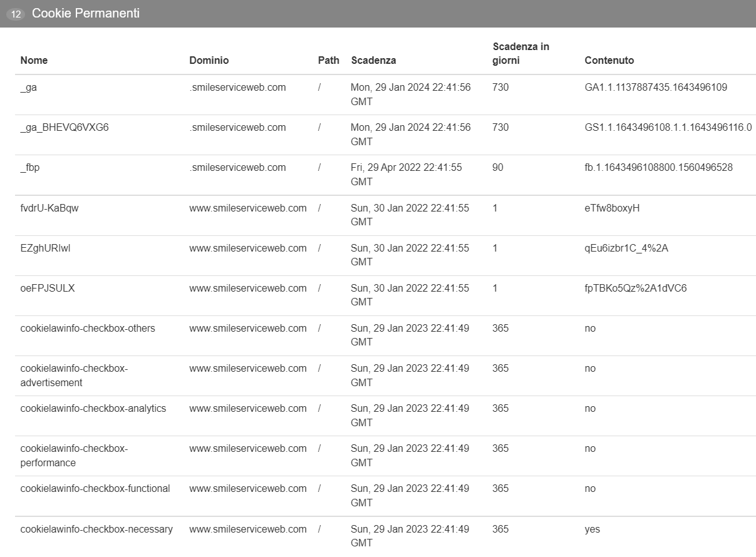
Task: Click the expiry date of _ga cookie
Action: tap(411, 95)
